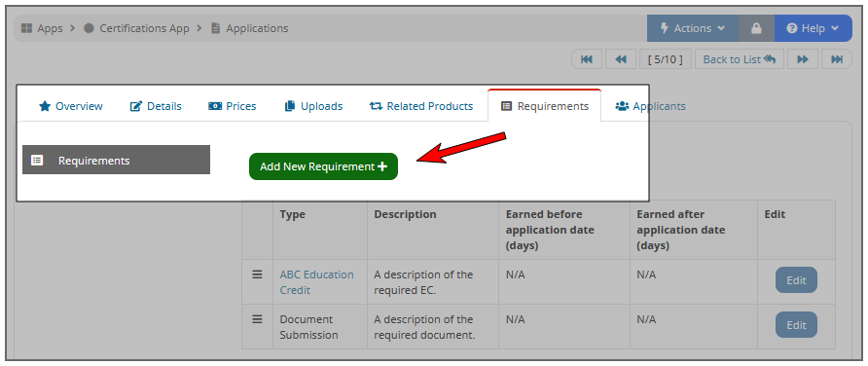The height and width of the screenshot is (366, 868).
Task: Select the Requirements tab
Action: [x=544, y=106]
